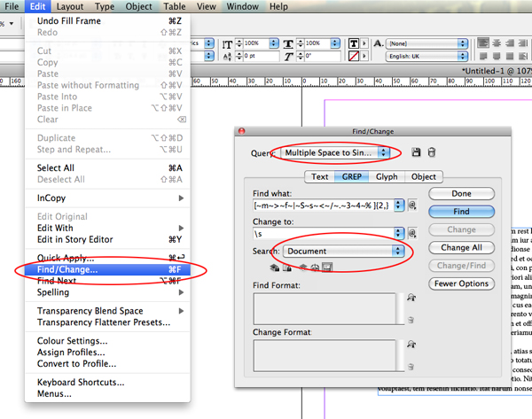Align text away from spine
Image resolution: width=532 pixels, height=419 pixels.
[523, 56]
